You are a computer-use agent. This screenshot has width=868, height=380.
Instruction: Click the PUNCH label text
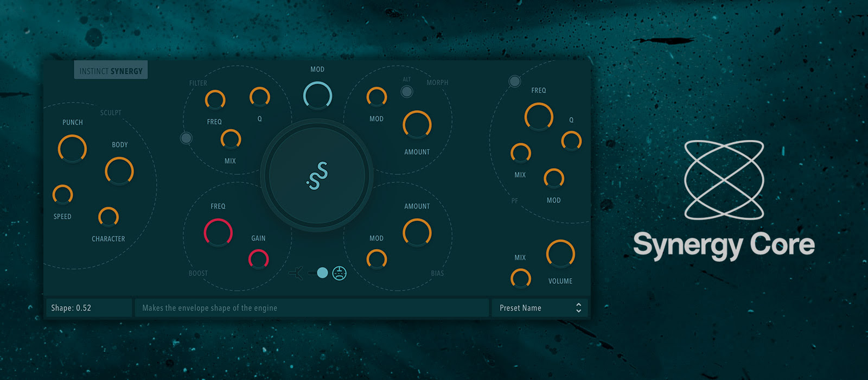pos(73,123)
